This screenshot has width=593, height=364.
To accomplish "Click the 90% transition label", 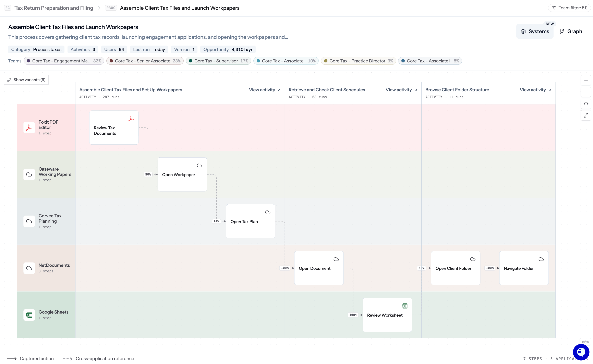I will pyautogui.click(x=148, y=174).
